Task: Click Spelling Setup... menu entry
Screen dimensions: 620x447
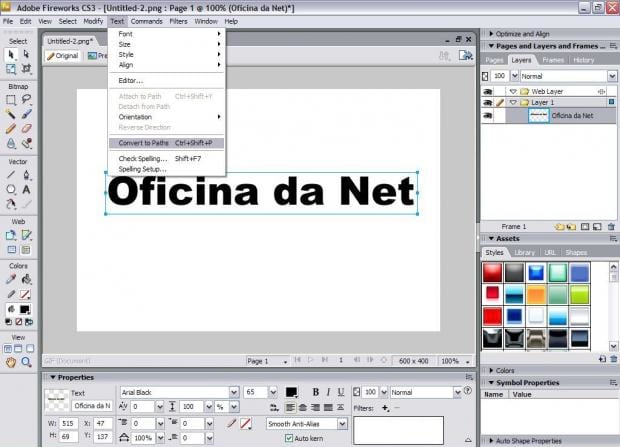Action: click(x=166, y=169)
